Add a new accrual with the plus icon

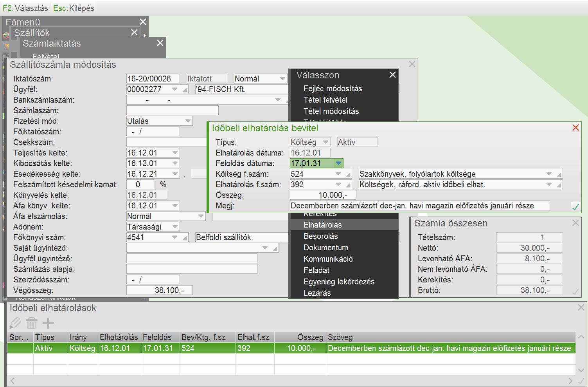(x=48, y=323)
